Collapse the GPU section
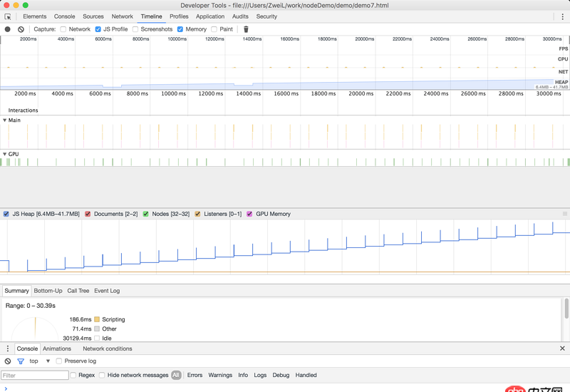 tap(5, 154)
